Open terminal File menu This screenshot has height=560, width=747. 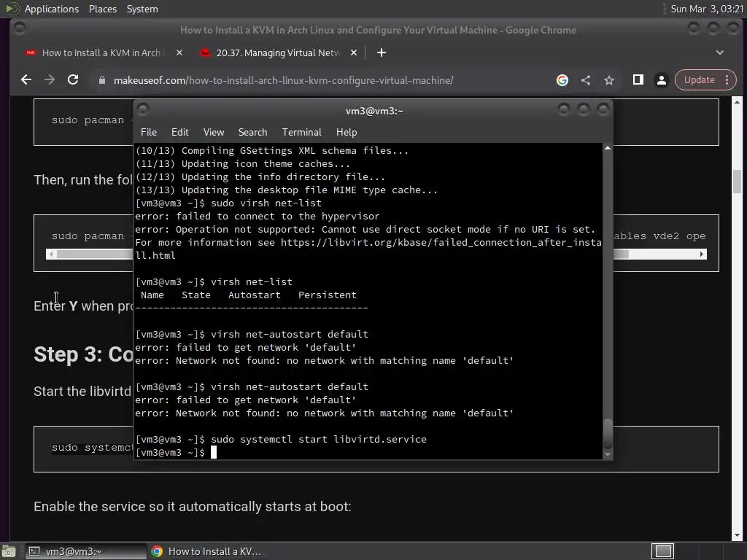[x=149, y=133]
